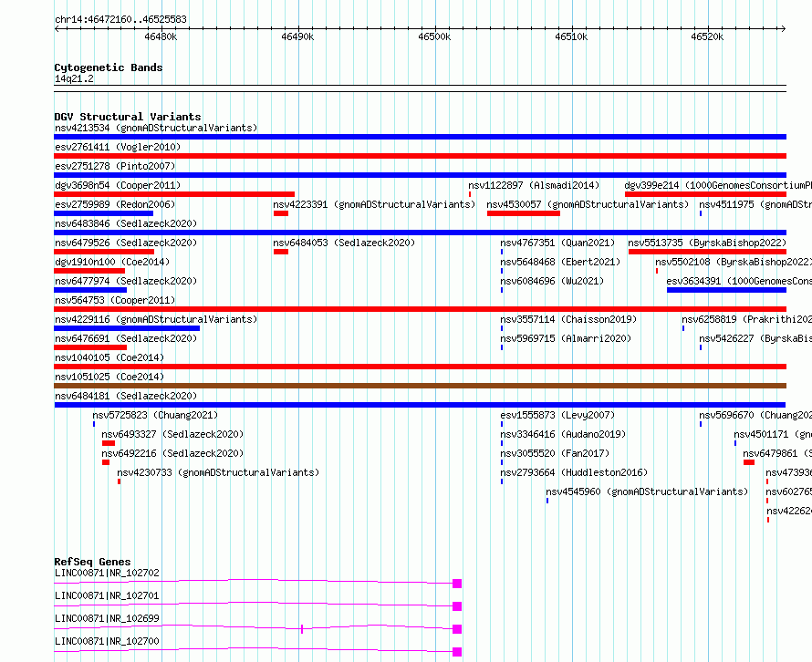Click the nsv4230733 gnomAD variant label
The image size is (812, 662).
point(218,472)
